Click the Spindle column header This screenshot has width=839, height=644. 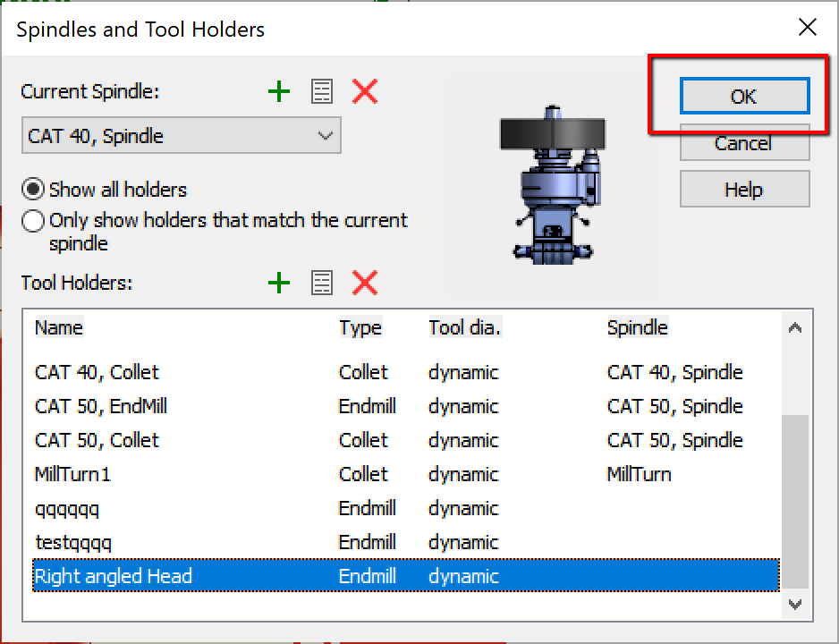(637, 327)
